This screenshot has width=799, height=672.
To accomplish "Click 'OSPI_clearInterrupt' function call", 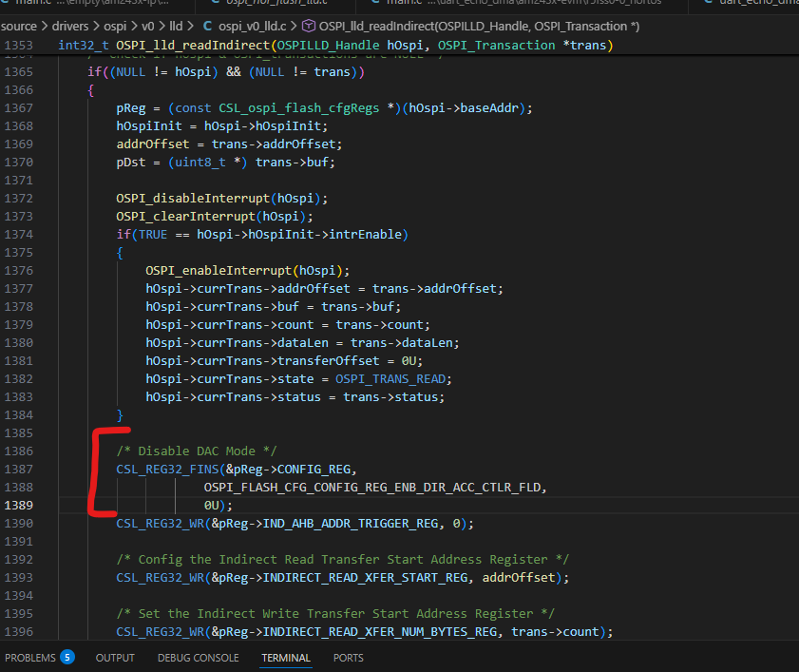I will (x=185, y=216).
